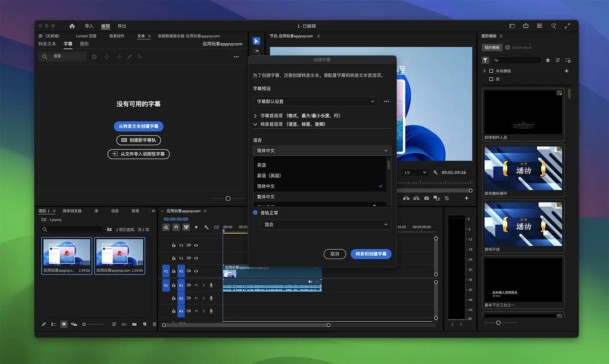Expand the 本地模板 tree arrow
This screenshot has height=364, width=609.
tap(484, 71)
